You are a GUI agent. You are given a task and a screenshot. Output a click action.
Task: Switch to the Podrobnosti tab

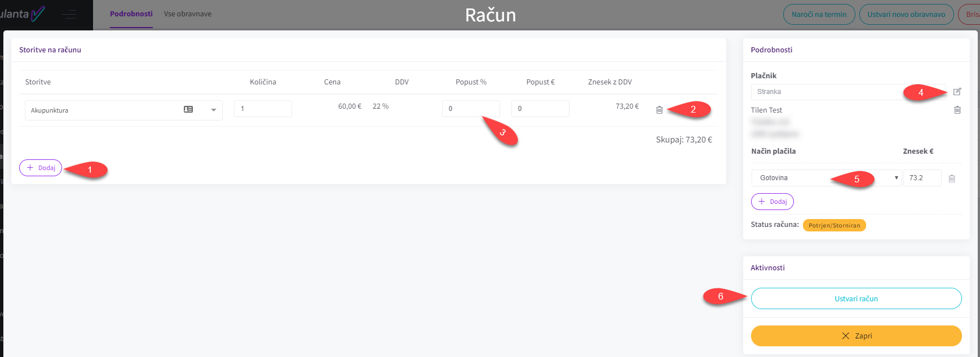[131, 14]
